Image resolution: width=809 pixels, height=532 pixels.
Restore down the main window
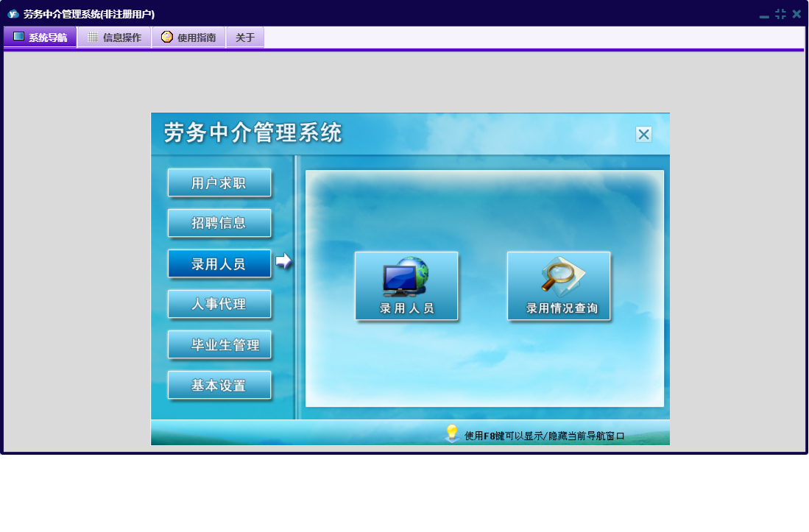tap(780, 14)
